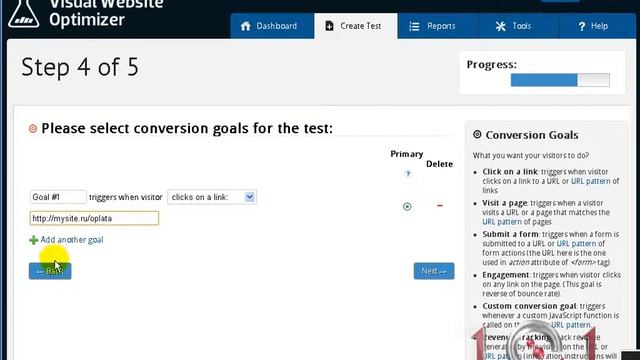Open the URL pattern link under Visit a page

click(502, 222)
